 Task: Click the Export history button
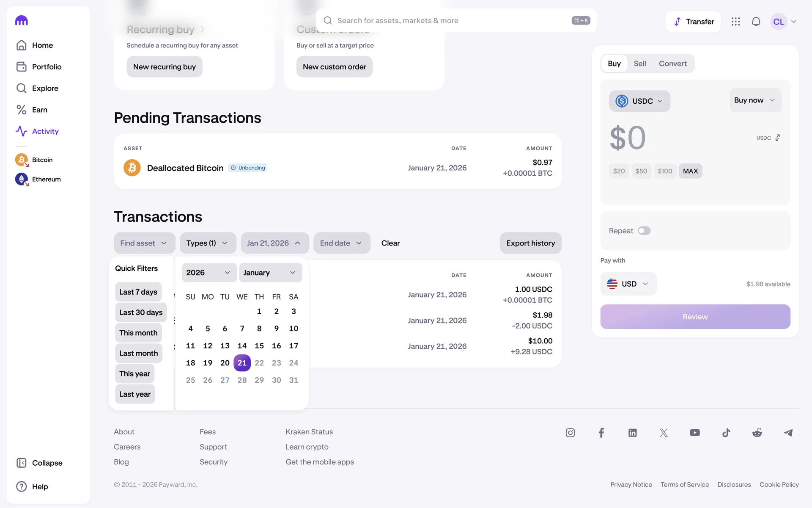[x=530, y=243]
